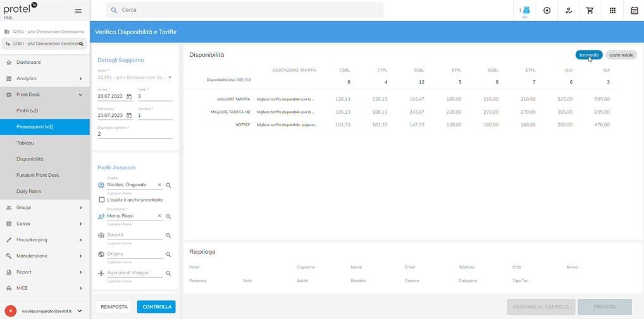Click the hamburger menu icon

click(78, 11)
